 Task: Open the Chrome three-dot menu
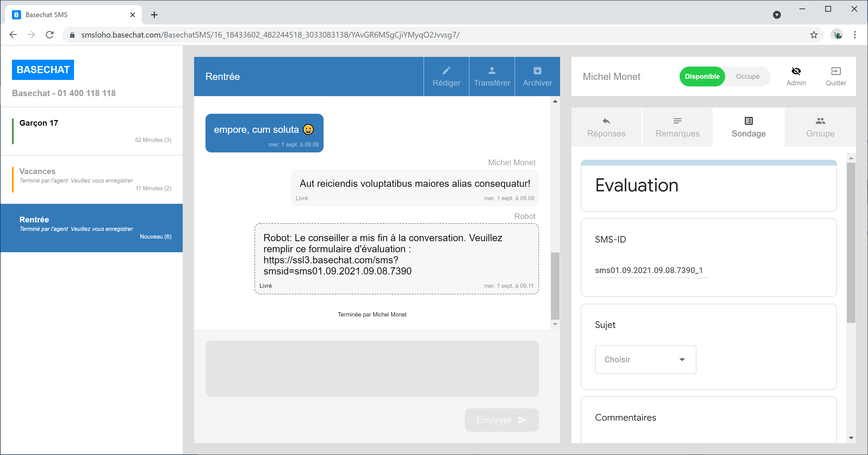point(855,35)
